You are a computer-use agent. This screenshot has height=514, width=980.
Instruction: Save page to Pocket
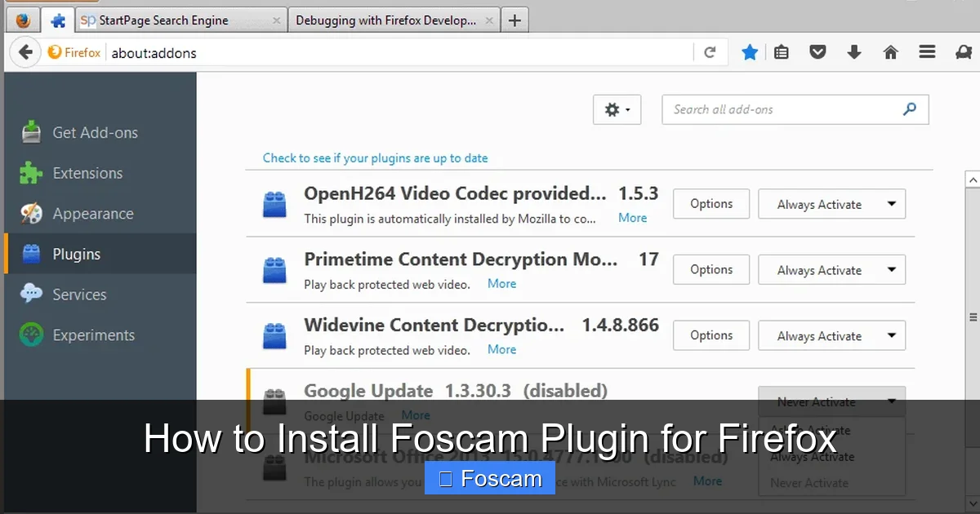click(x=817, y=51)
